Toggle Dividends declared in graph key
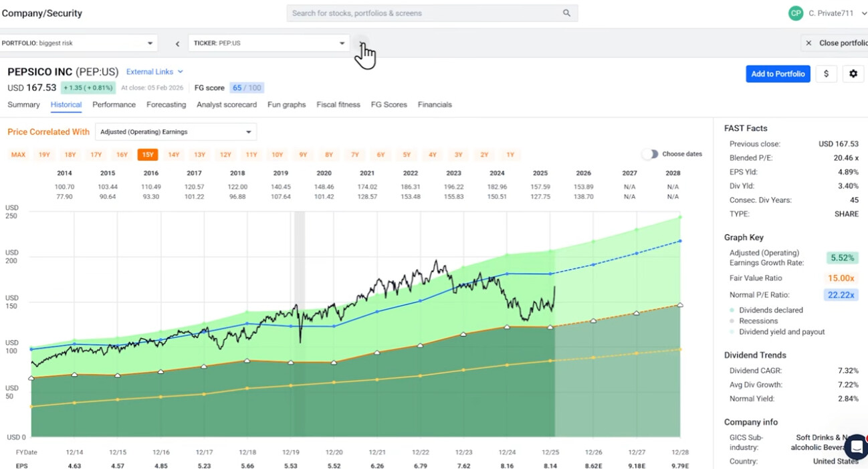This screenshot has width=868, height=469. click(770, 310)
